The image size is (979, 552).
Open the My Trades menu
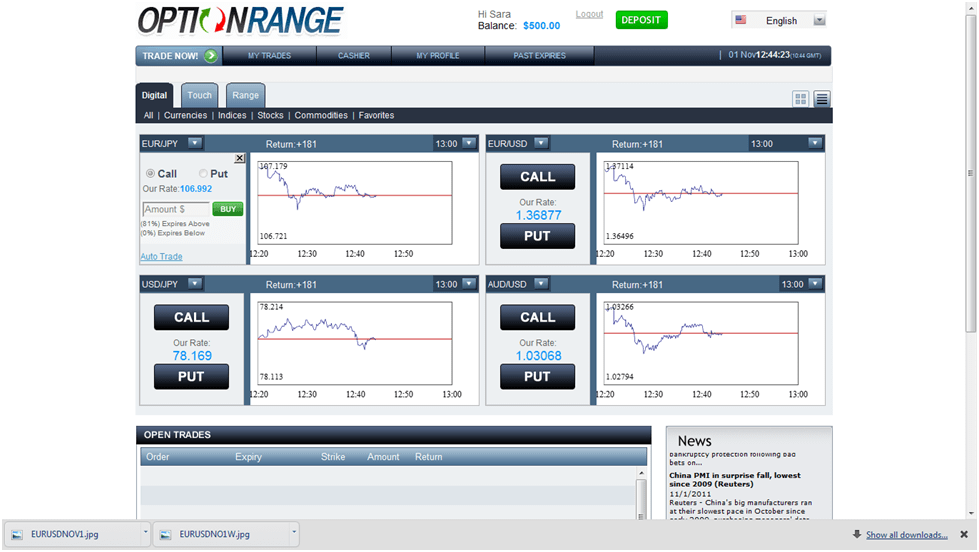(269, 56)
